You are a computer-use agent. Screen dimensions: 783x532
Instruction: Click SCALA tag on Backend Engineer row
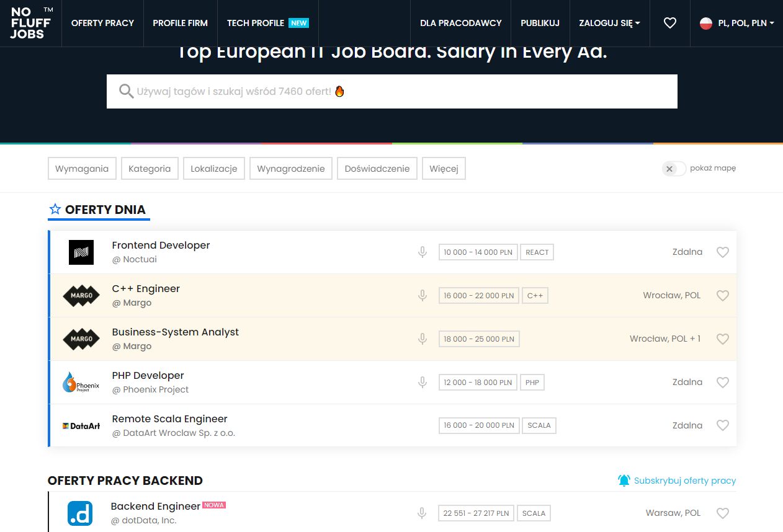[534, 513]
